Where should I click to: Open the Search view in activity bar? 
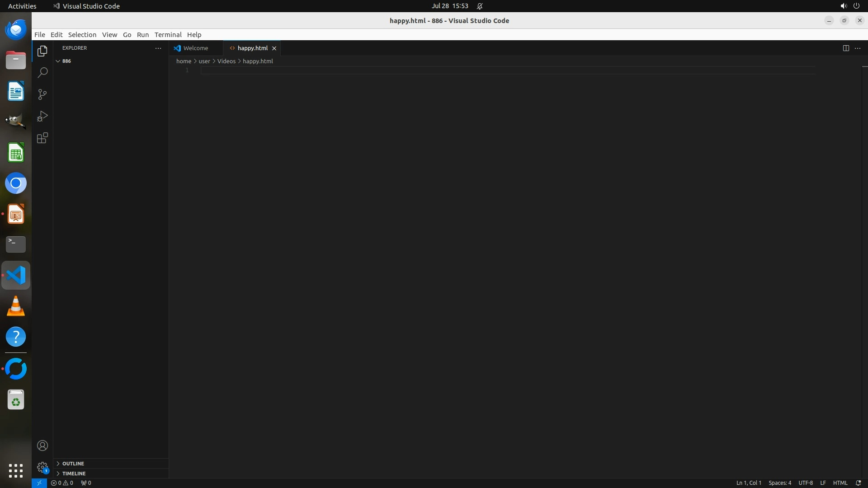click(42, 73)
